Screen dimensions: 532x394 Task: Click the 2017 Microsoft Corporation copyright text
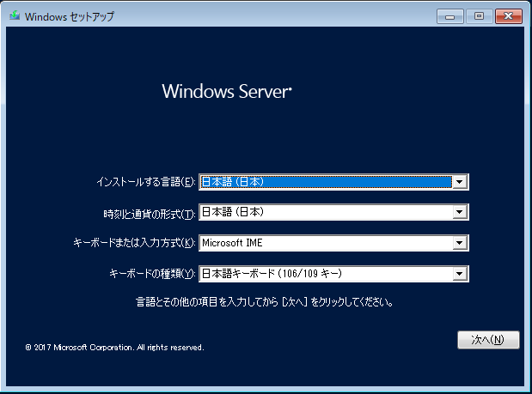[114, 348]
